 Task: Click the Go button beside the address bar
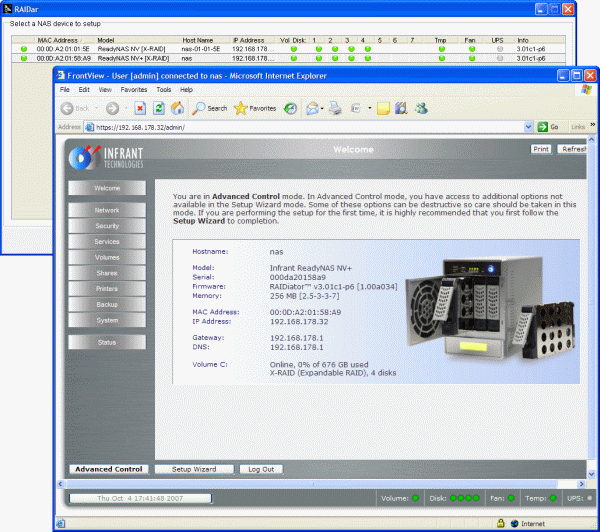click(x=548, y=127)
